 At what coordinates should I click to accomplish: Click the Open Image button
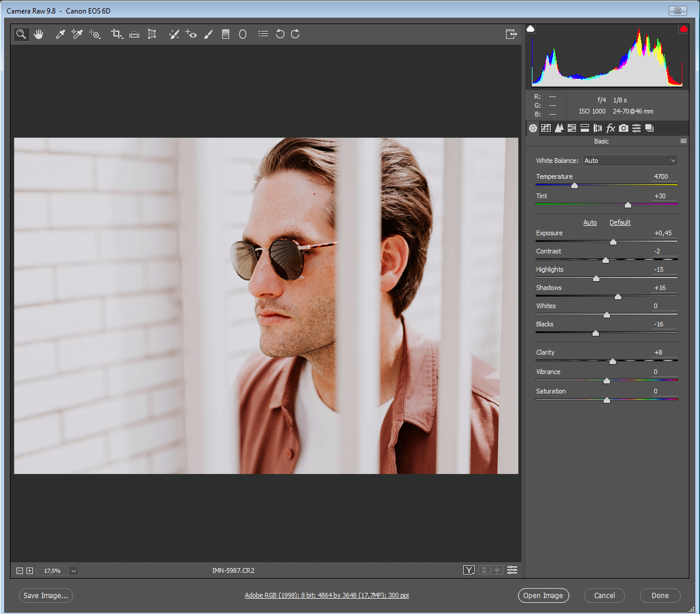click(x=544, y=595)
